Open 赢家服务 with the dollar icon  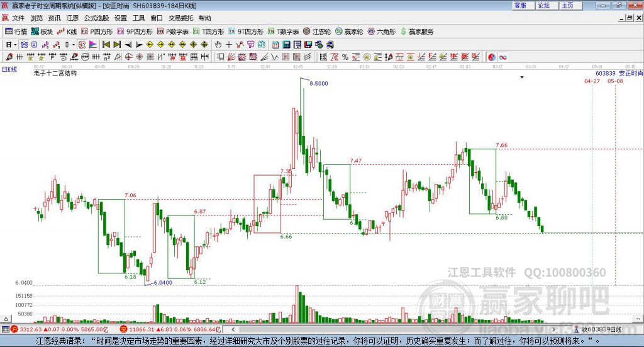coord(417,31)
